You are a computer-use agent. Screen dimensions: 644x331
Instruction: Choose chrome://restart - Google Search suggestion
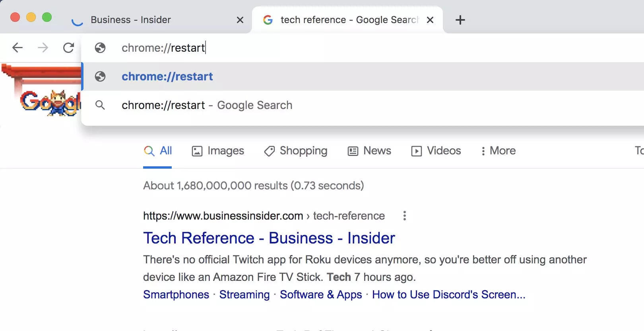(207, 105)
